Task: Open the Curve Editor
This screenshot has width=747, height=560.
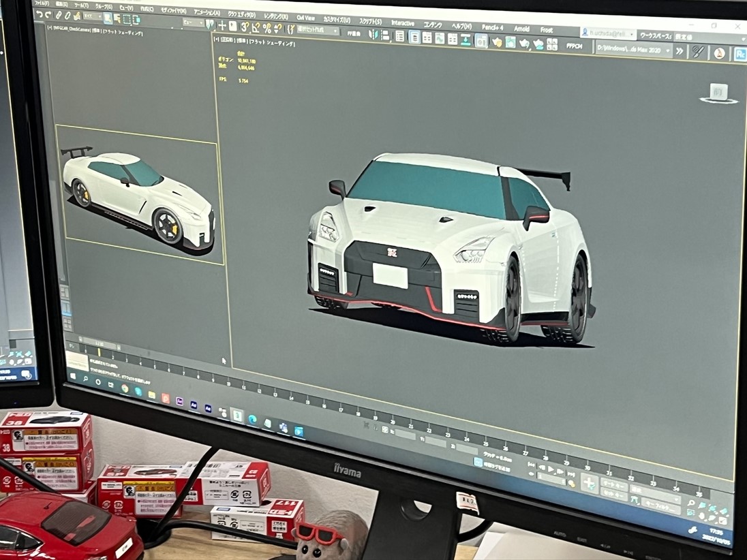Action: 440,38
